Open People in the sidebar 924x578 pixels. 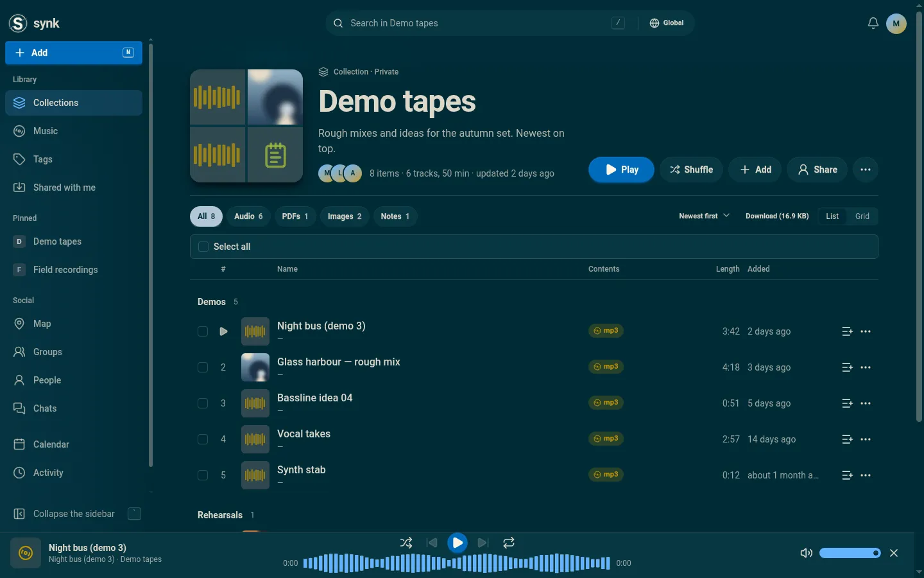[x=74, y=380]
